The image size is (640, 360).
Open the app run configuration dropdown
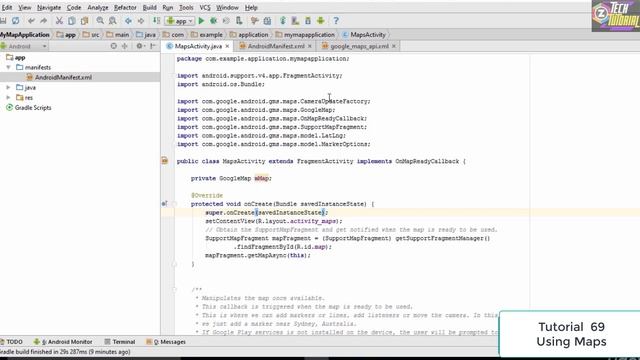180,21
